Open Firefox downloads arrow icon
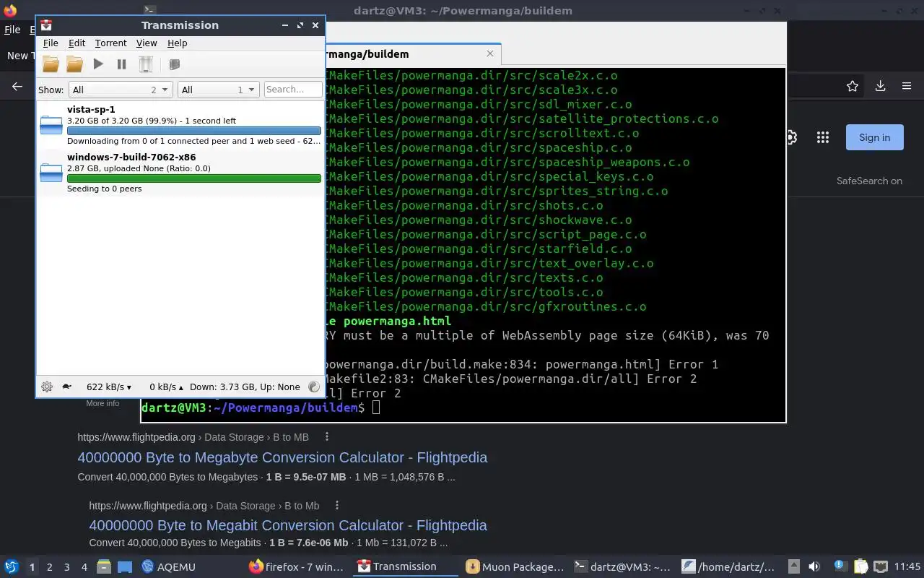Viewport: 924px width, 578px height. [x=880, y=86]
